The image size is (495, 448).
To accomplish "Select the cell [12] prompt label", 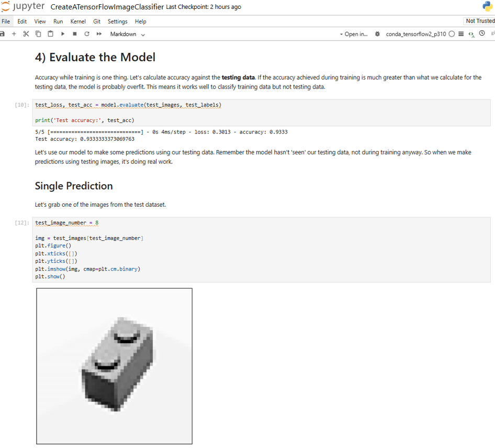I will click(22, 223).
